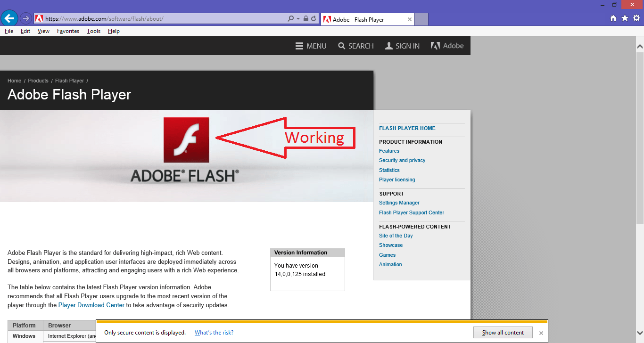Click the Show all content button

pos(503,333)
